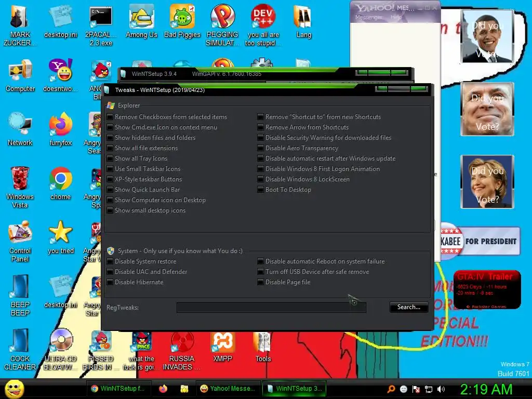This screenshot has width=532, height=399.
Task: Check Disable Aero Transparency
Action: click(x=260, y=148)
